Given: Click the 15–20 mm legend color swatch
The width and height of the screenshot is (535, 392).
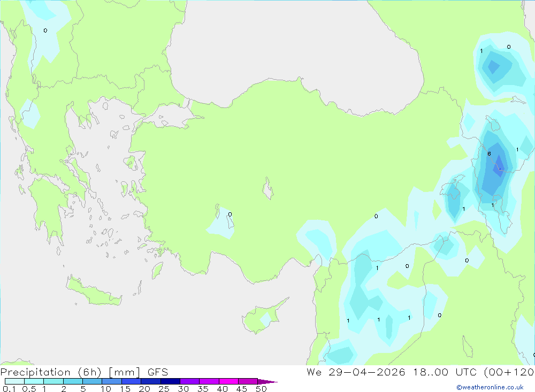Looking at the screenshot, I should click(132, 381).
